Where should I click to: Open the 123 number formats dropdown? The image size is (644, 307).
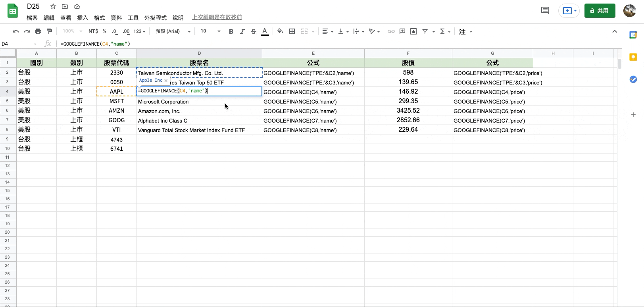click(x=139, y=31)
